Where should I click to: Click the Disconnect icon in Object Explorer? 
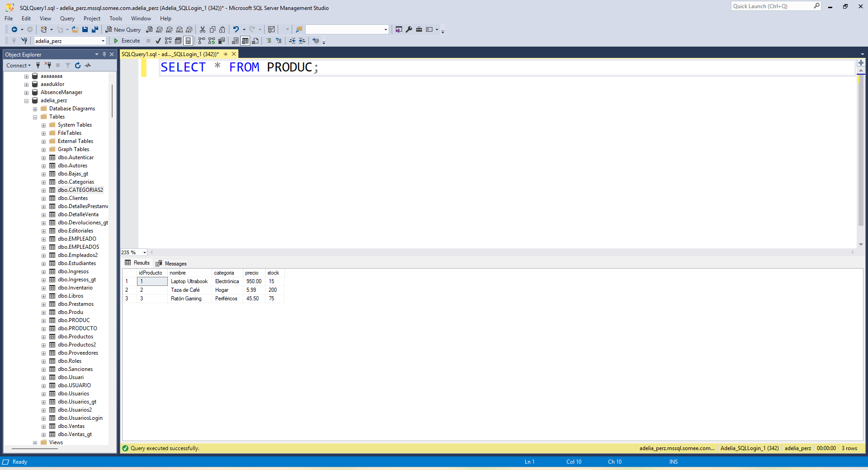(x=48, y=66)
